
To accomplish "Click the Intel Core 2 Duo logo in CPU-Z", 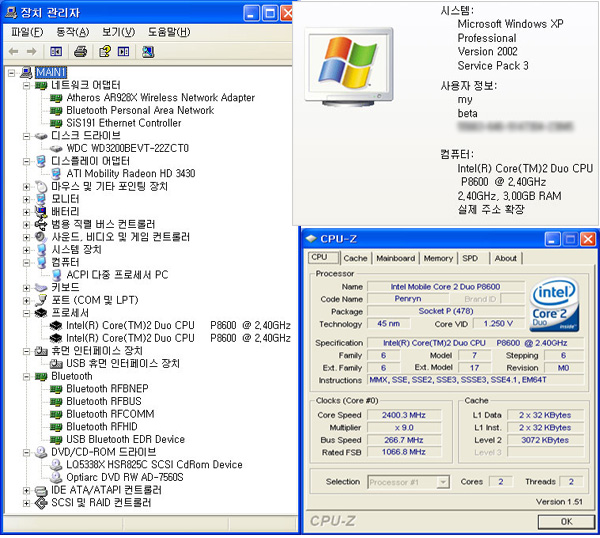I will click(554, 305).
